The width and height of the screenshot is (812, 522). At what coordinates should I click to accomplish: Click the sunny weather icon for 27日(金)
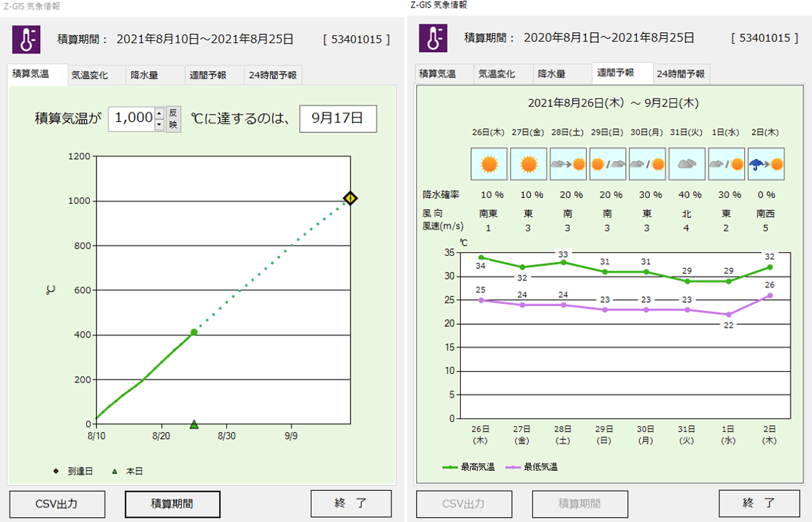[x=528, y=164]
